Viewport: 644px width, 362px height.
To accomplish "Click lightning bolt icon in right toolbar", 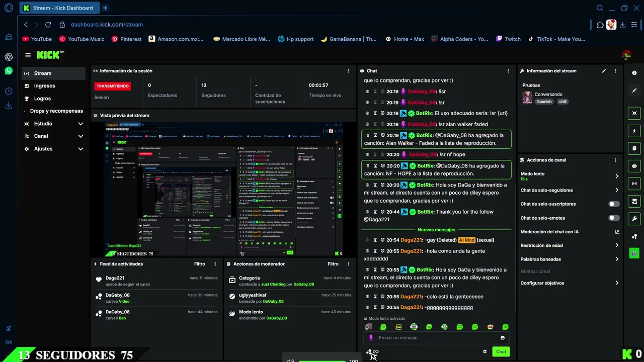I will (x=634, y=131).
